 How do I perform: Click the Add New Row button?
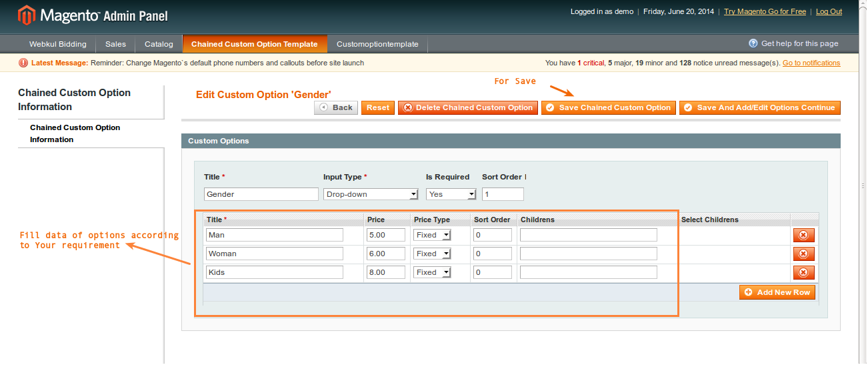[777, 292]
